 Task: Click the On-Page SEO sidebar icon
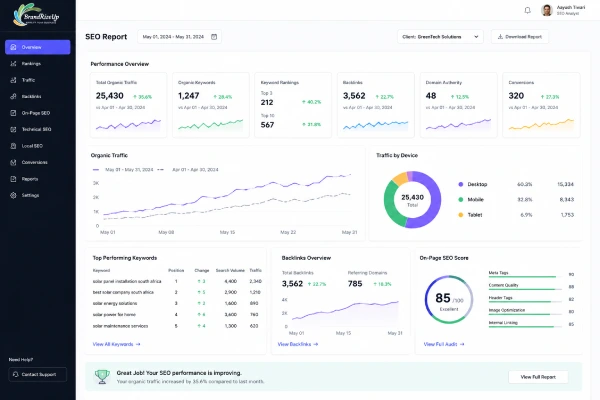click(13, 113)
